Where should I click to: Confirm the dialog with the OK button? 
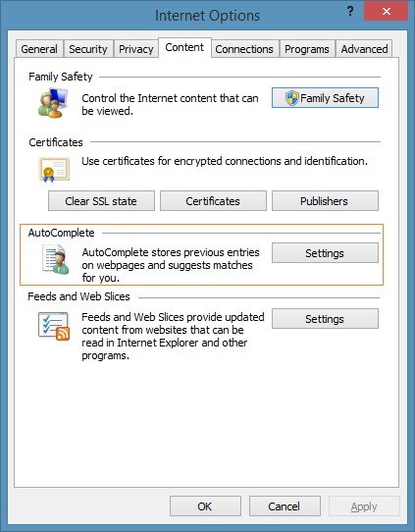(x=205, y=506)
